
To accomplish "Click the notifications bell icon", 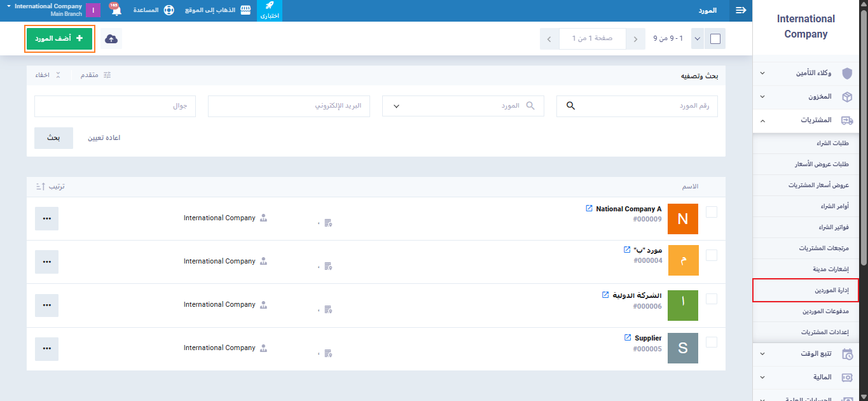I will pyautogui.click(x=116, y=11).
